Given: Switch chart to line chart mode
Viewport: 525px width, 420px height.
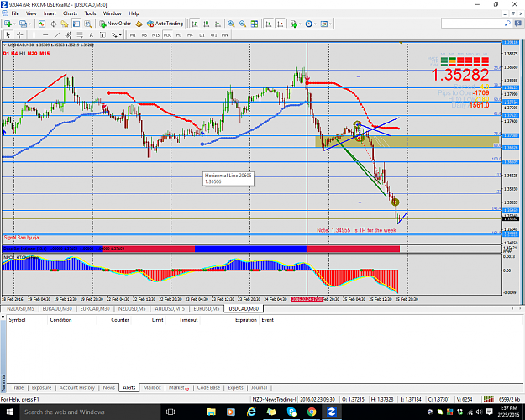Looking at the screenshot, I should tap(218, 24).
